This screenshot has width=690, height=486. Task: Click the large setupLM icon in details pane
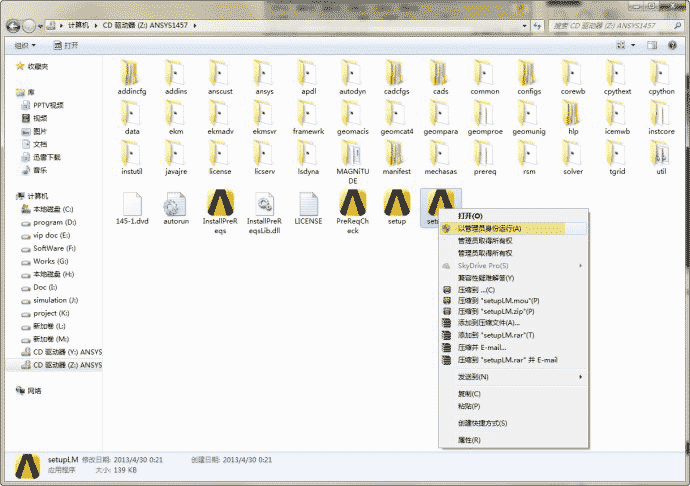click(27, 466)
